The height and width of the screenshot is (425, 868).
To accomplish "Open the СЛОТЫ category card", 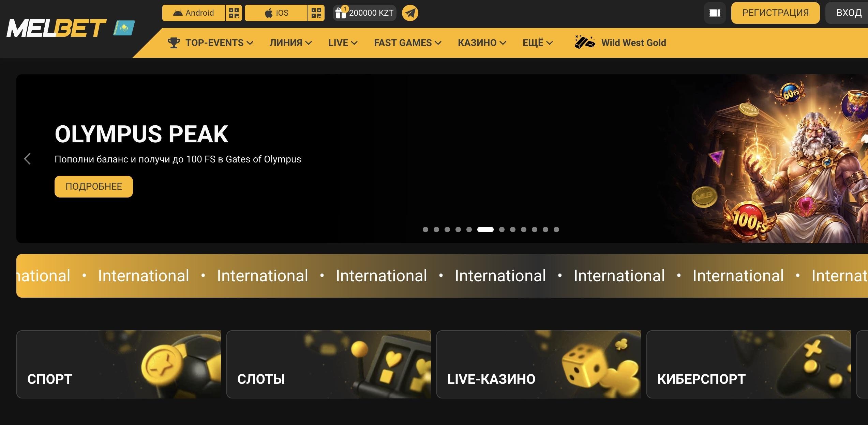I will (329, 364).
